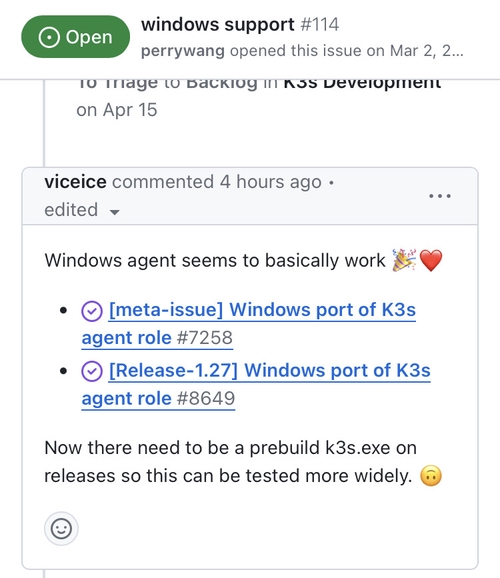Viewport: 500px width, 578px height.
Task: Open the [meta-issue] Windows port link
Action: coord(249,324)
